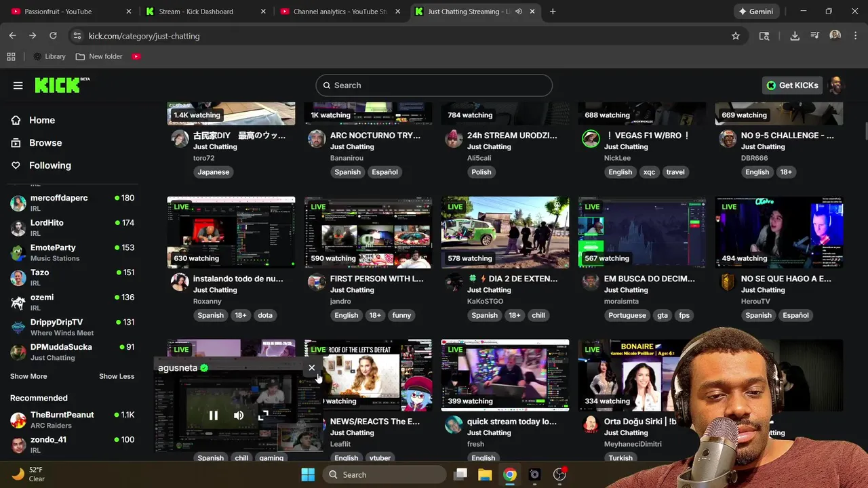This screenshot has height=488, width=868.
Task: Click Bananirou channel avatar
Action: (317, 139)
